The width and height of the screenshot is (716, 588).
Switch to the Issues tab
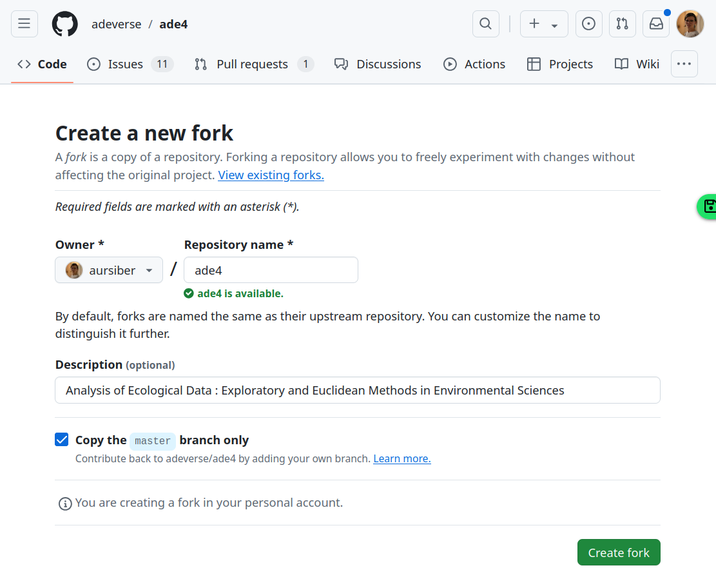(x=130, y=64)
